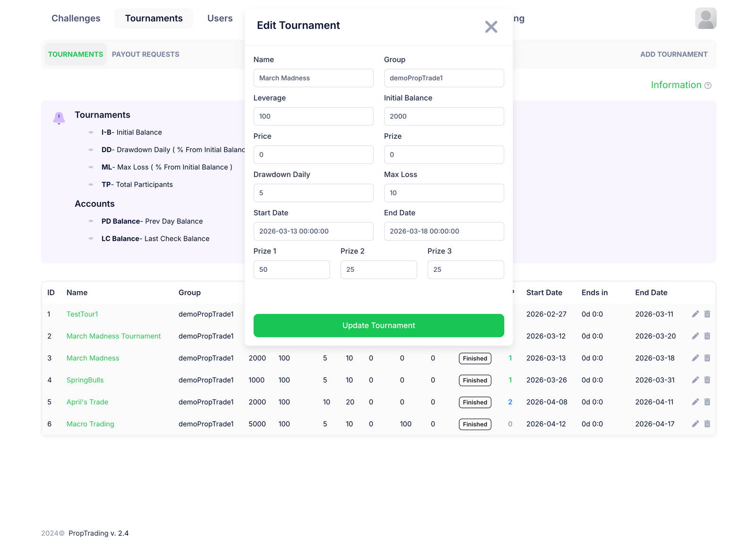Click the notification bell icon in Tournaments panel
The width and height of the screenshot is (756, 541).
tap(59, 118)
